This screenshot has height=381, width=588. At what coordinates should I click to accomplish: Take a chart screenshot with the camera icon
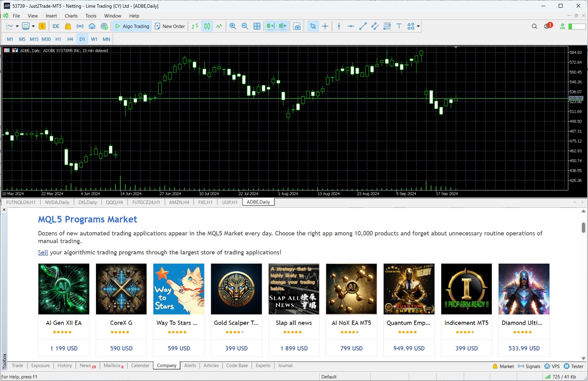coord(297,26)
